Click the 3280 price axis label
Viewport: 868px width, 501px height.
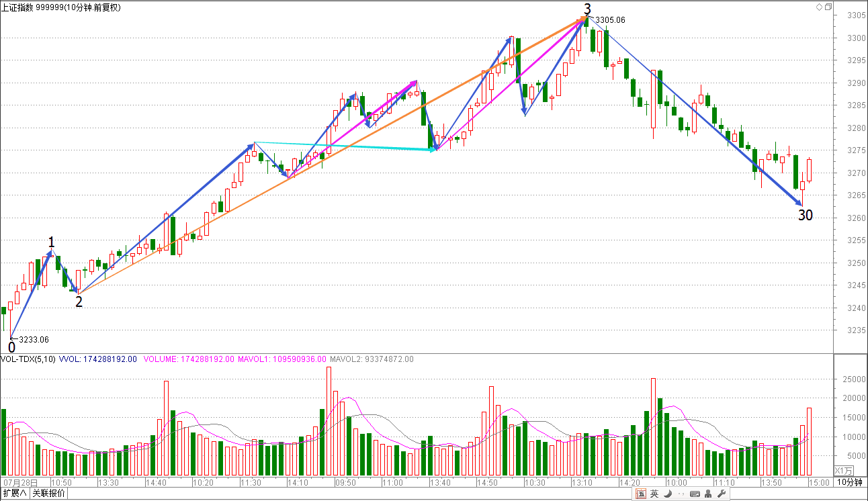[857, 128]
